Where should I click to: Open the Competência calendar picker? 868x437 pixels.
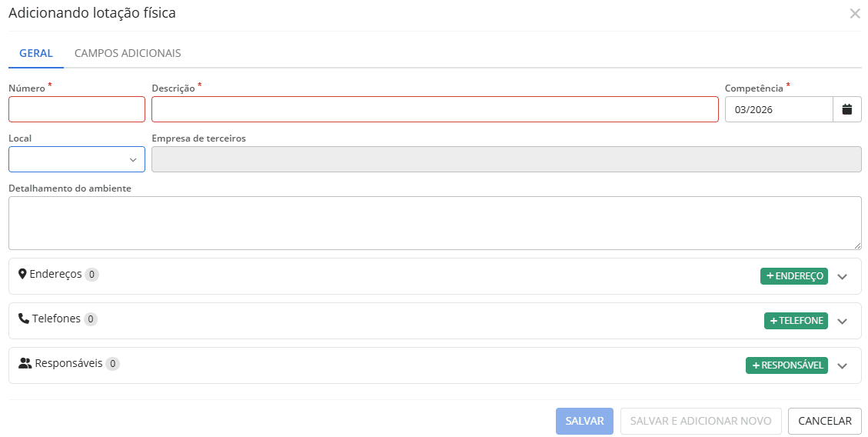(847, 109)
